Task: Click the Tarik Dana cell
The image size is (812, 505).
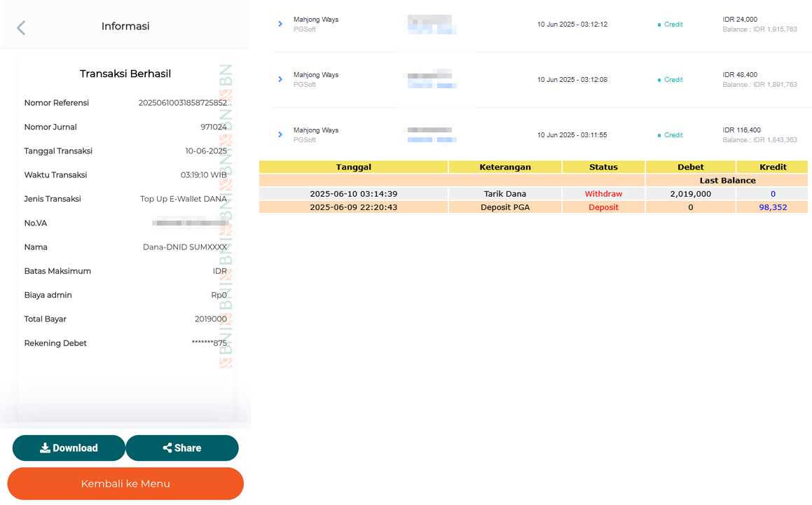Action: point(505,194)
